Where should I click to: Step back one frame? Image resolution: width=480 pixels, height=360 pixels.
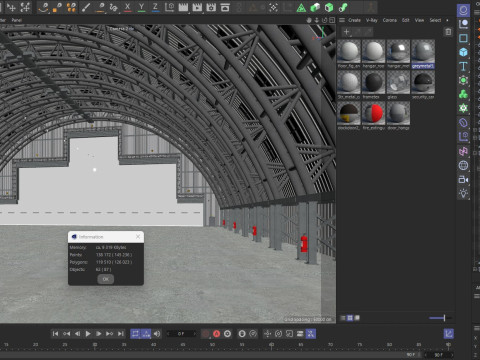77,334
